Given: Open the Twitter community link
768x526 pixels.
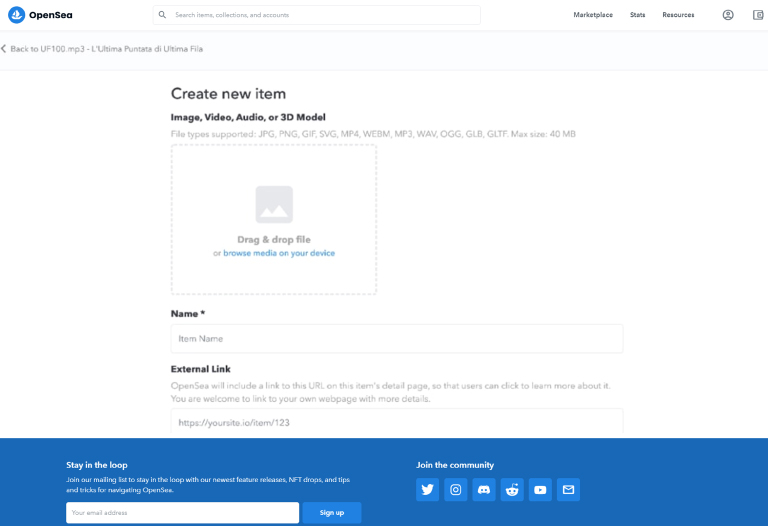Looking at the screenshot, I should tap(428, 490).
